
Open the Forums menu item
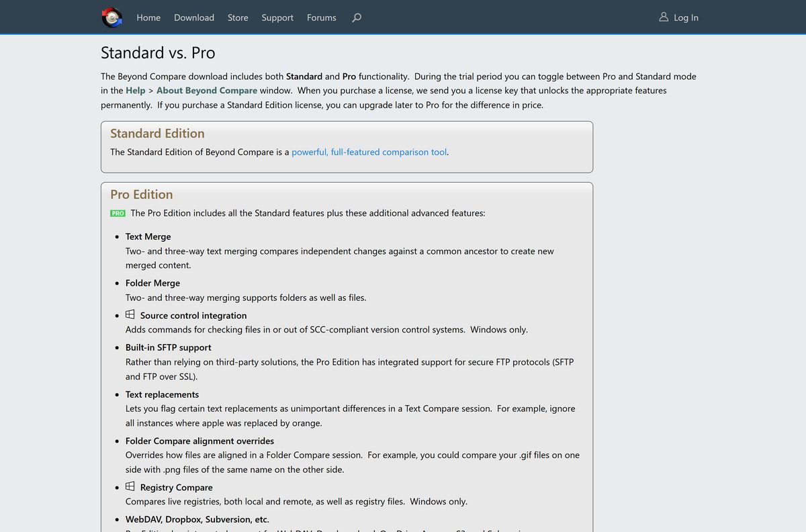pyautogui.click(x=322, y=17)
